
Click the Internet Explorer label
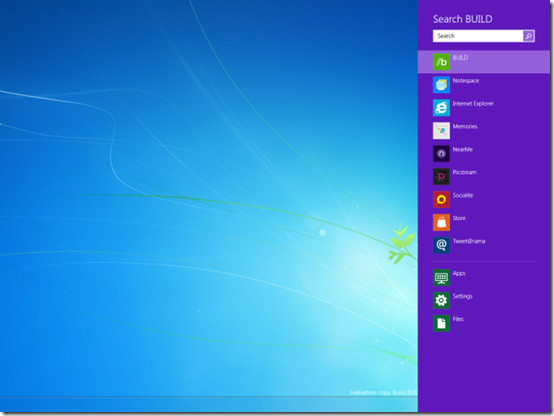pos(473,104)
